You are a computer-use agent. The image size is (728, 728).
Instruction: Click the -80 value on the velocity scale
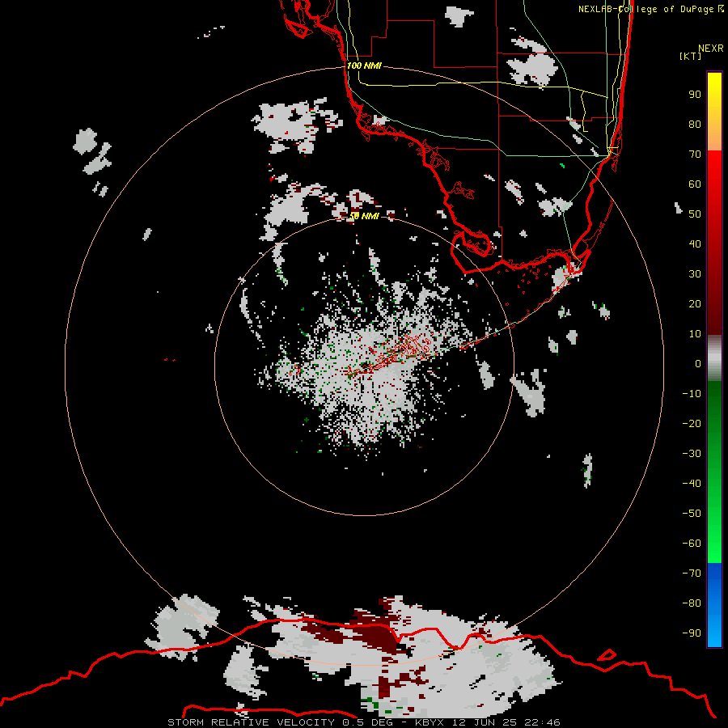pos(692,603)
